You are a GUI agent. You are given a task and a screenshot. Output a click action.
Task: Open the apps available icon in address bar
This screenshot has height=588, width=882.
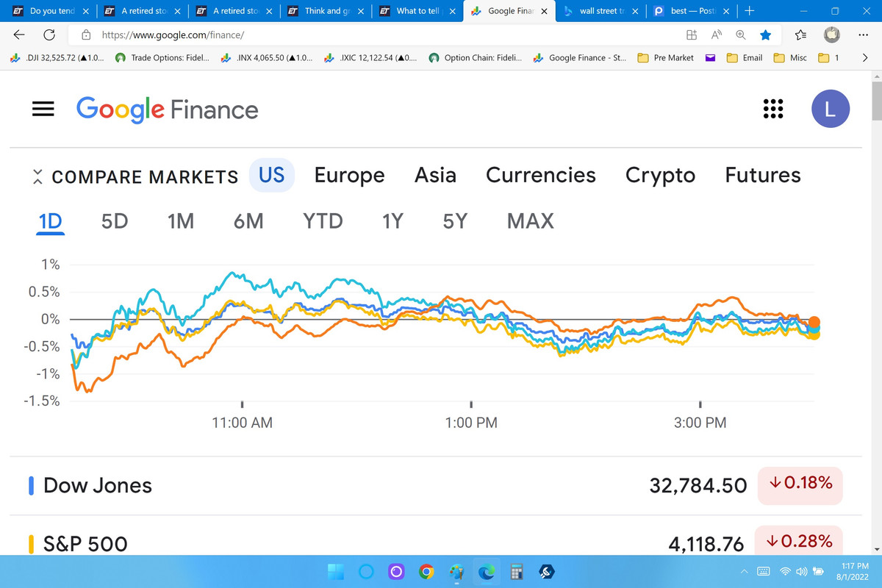point(691,35)
